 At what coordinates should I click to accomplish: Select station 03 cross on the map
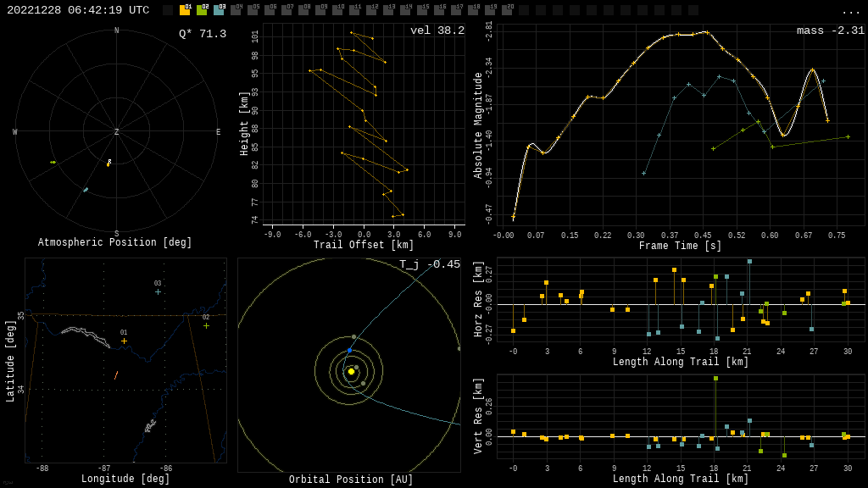tap(158, 291)
